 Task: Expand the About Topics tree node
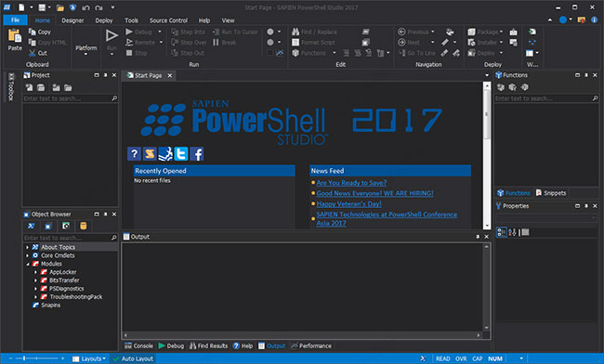click(x=27, y=247)
